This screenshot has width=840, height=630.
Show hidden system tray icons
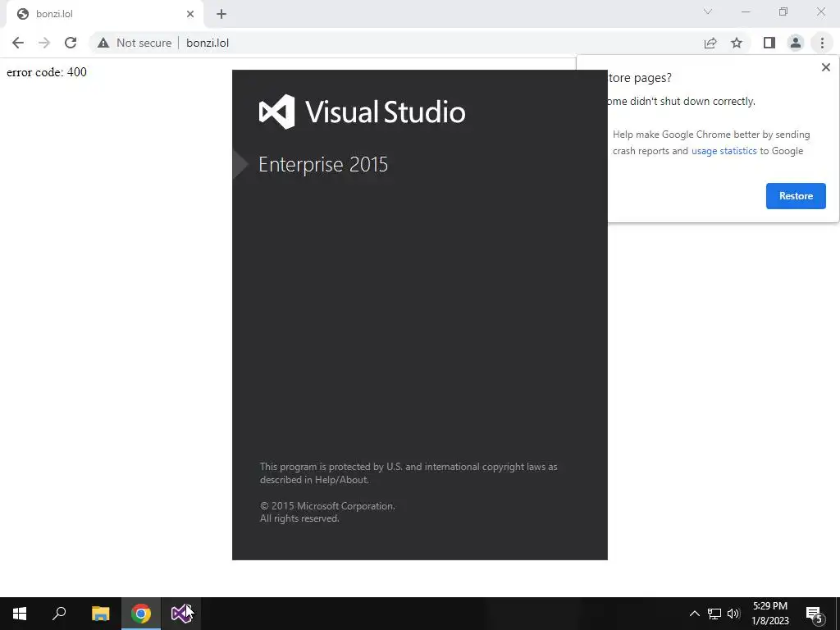pyautogui.click(x=694, y=614)
